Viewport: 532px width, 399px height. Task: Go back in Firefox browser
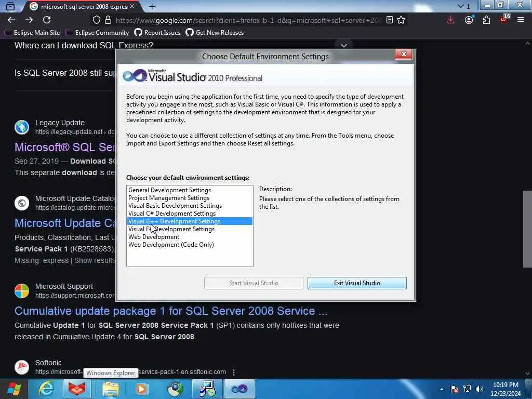coord(11,20)
